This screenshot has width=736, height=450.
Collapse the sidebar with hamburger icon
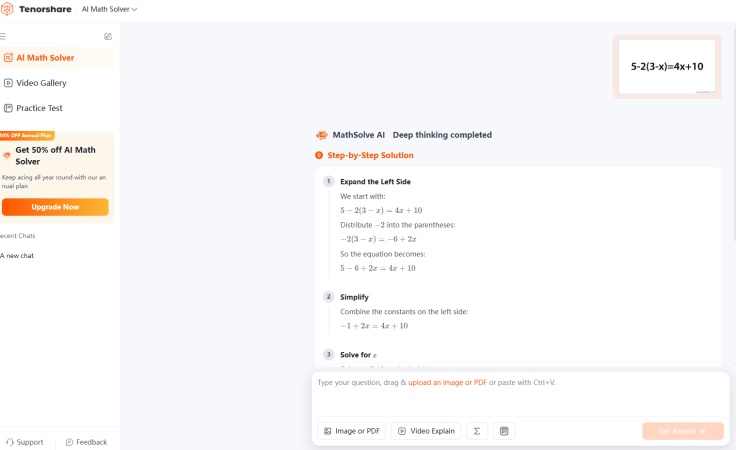tap(3, 36)
